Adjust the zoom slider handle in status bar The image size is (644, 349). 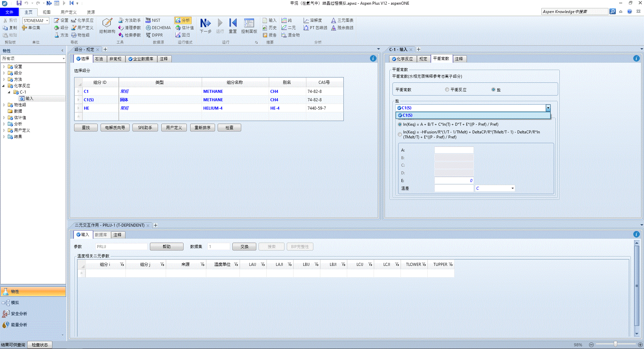coord(615,344)
